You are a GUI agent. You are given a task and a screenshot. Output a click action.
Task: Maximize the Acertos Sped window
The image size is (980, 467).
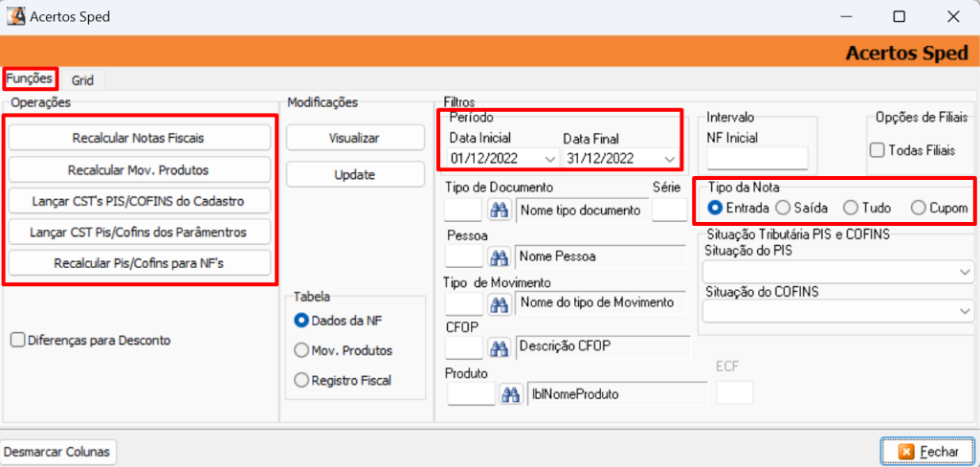coord(899,17)
